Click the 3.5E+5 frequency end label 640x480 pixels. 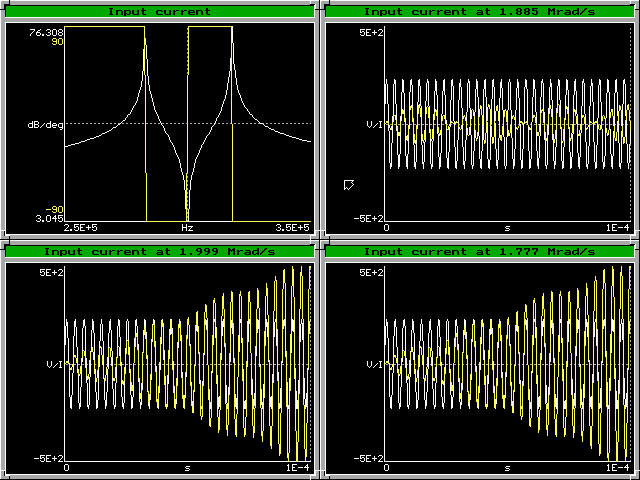tap(292, 228)
